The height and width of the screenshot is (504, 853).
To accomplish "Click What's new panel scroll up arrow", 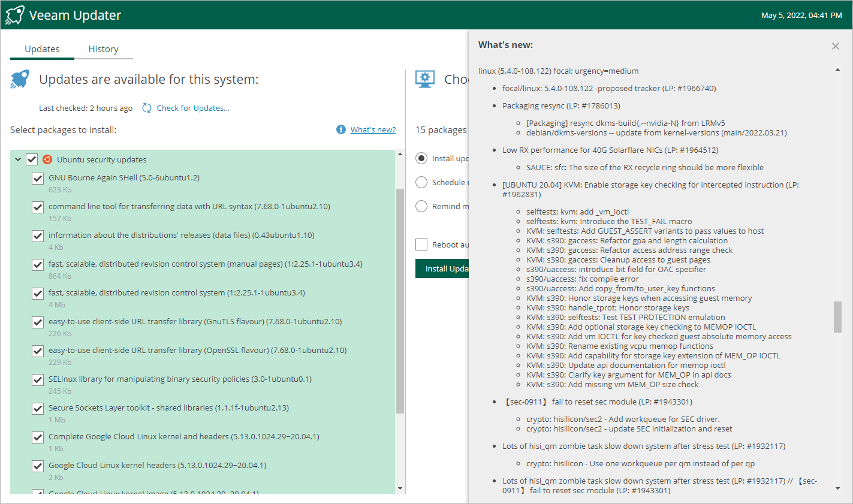I will pos(837,70).
